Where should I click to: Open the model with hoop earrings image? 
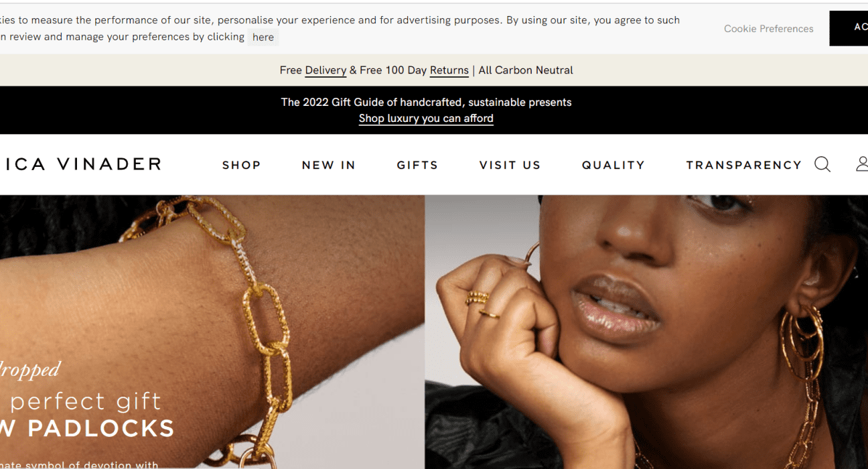(646, 332)
